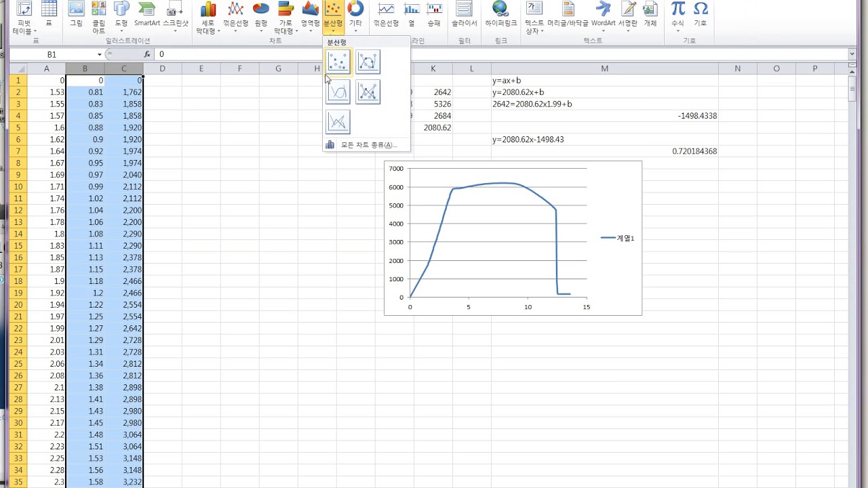Select column D header
The width and height of the screenshot is (868, 488).
(x=163, y=68)
